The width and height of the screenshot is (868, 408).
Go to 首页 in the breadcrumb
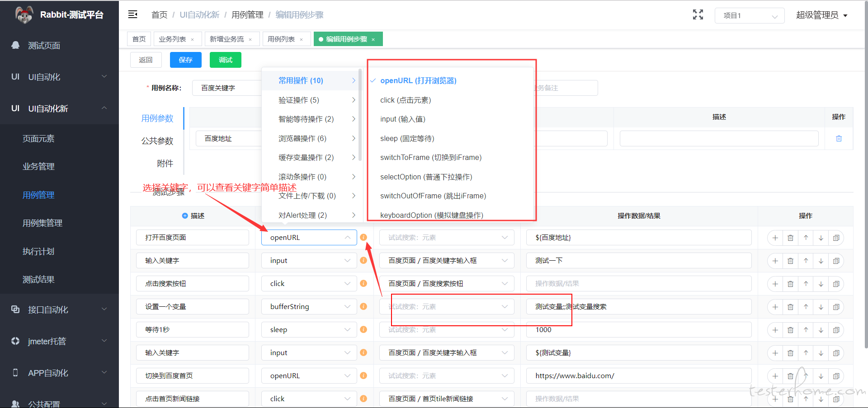pyautogui.click(x=159, y=15)
